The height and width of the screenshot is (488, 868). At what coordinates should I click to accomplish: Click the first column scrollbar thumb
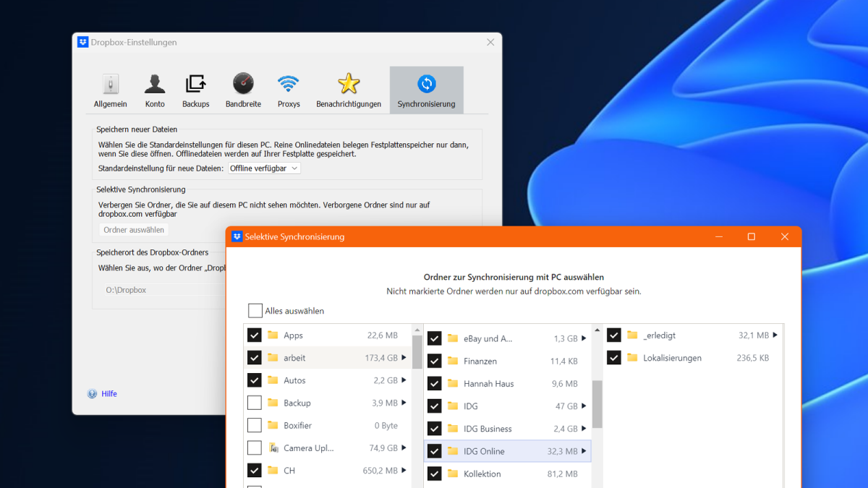[417, 352]
